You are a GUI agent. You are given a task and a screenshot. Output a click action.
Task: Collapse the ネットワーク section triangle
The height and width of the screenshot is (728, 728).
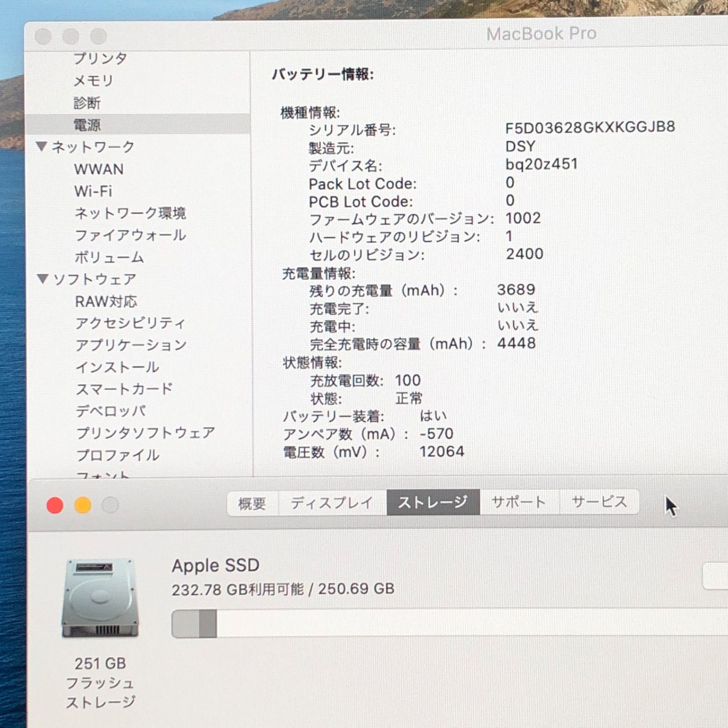[42, 147]
